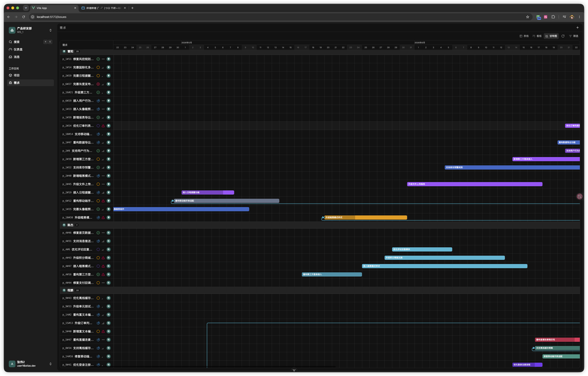The height and width of the screenshot is (376, 588).
Task: Open the 仪表盘 dashboard page
Action: click(30, 49)
